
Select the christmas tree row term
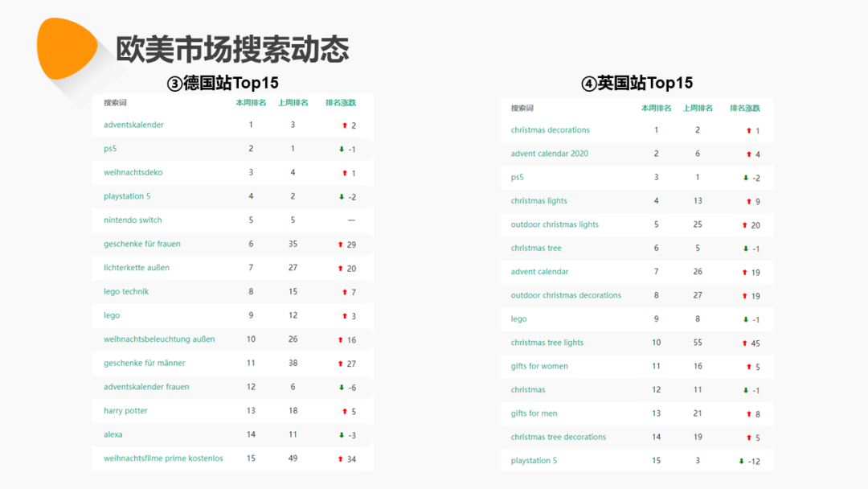pos(536,248)
